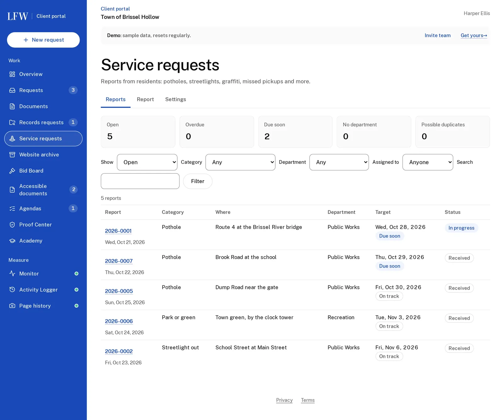
Task: Click the green status dot beside Monitor
Action: [x=76, y=273]
